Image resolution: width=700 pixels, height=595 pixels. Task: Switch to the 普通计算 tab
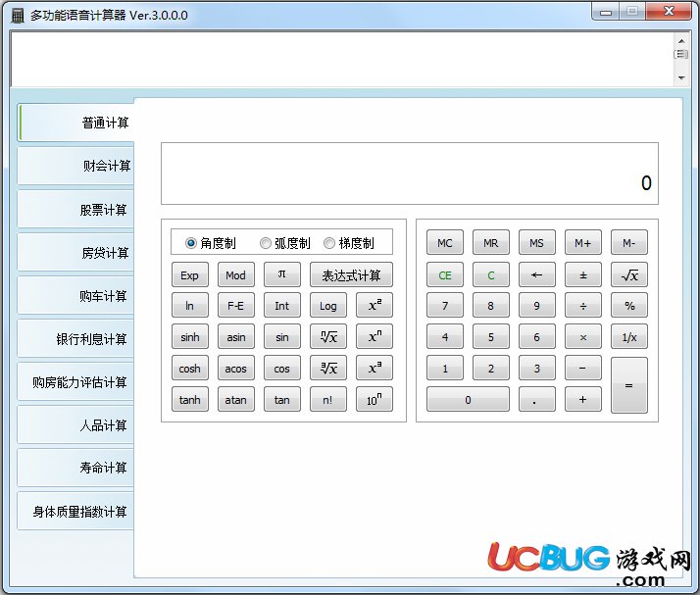click(x=75, y=123)
